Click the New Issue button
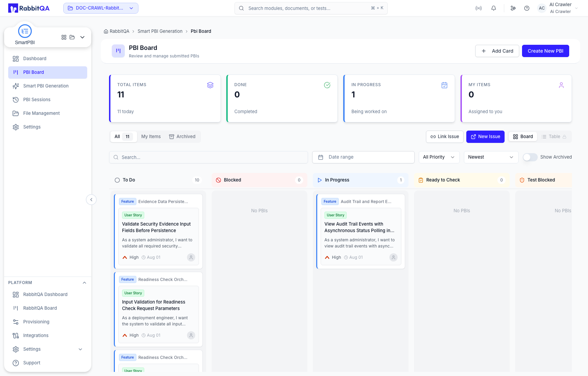Image resolution: width=588 pixels, height=376 pixels. [x=485, y=137]
